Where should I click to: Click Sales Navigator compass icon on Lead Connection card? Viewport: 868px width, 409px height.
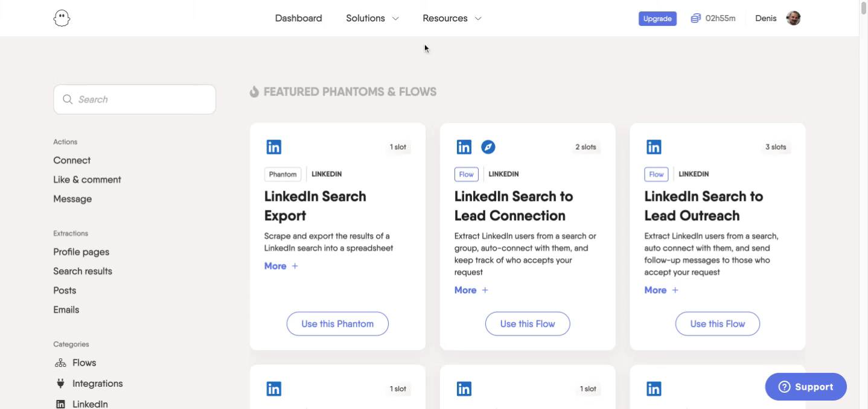(x=488, y=147)
